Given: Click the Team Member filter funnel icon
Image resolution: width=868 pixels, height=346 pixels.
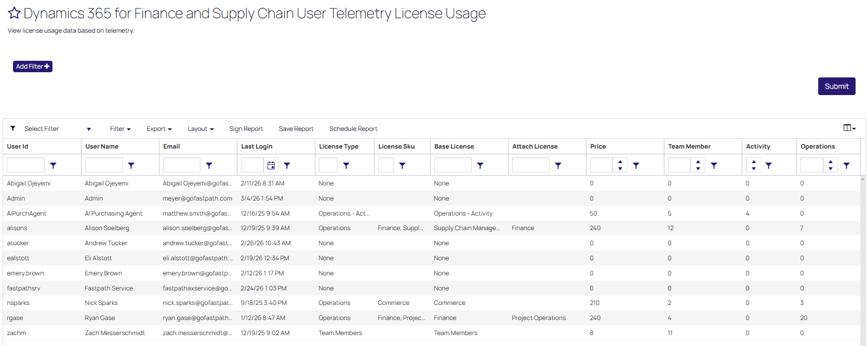Looking at the screenshot, I should pos(714,166).
